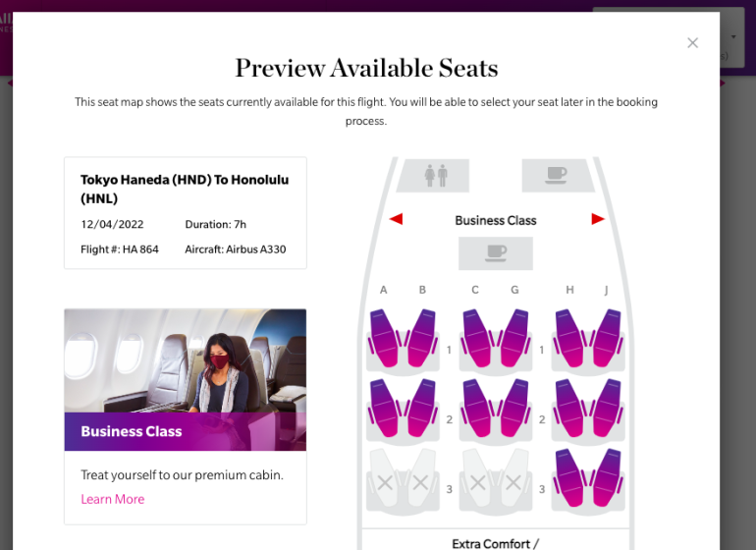The height and width of the screenshot is (550, 756).
Task: Pick seat 2H in row two
Action: (x=571, y=408)
